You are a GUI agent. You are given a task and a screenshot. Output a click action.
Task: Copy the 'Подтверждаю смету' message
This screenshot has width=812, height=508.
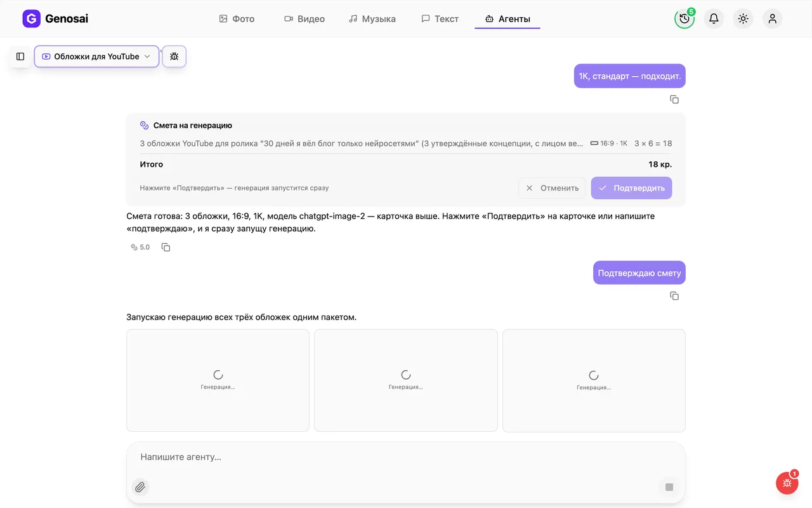pos(674,296)
